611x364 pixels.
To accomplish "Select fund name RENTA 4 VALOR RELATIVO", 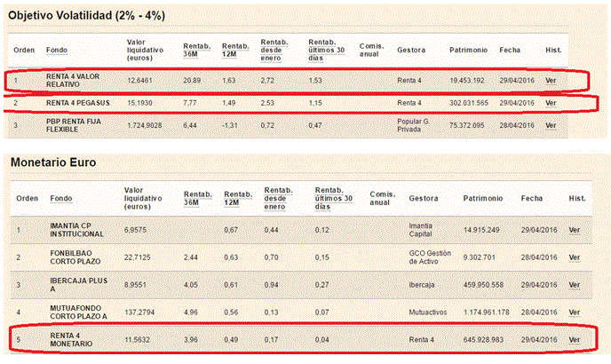I will point(73,81).
